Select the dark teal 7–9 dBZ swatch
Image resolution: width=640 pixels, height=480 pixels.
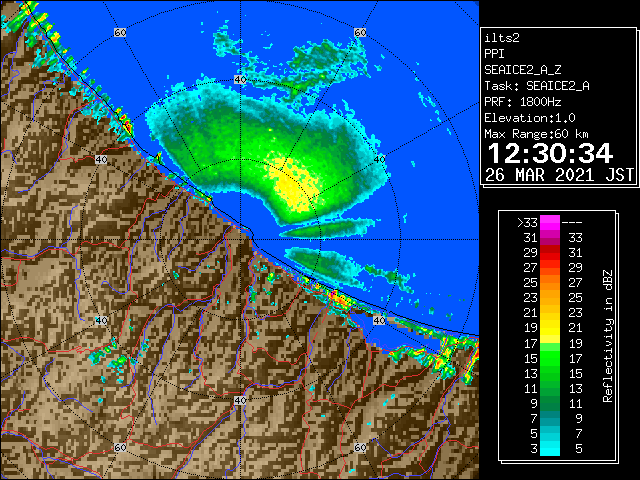pyautogui.click(x=549, y=418)
